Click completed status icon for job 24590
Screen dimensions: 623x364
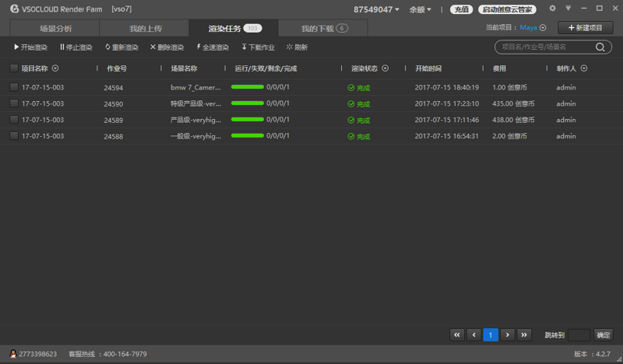pyautogui.click(x=351, y=104)
